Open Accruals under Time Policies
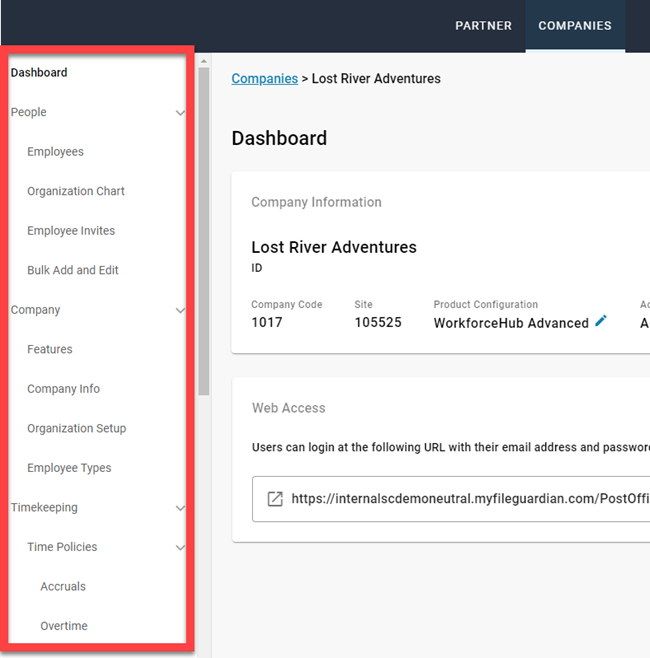Viewport: 650px width, 658px height. pos(63,587)
